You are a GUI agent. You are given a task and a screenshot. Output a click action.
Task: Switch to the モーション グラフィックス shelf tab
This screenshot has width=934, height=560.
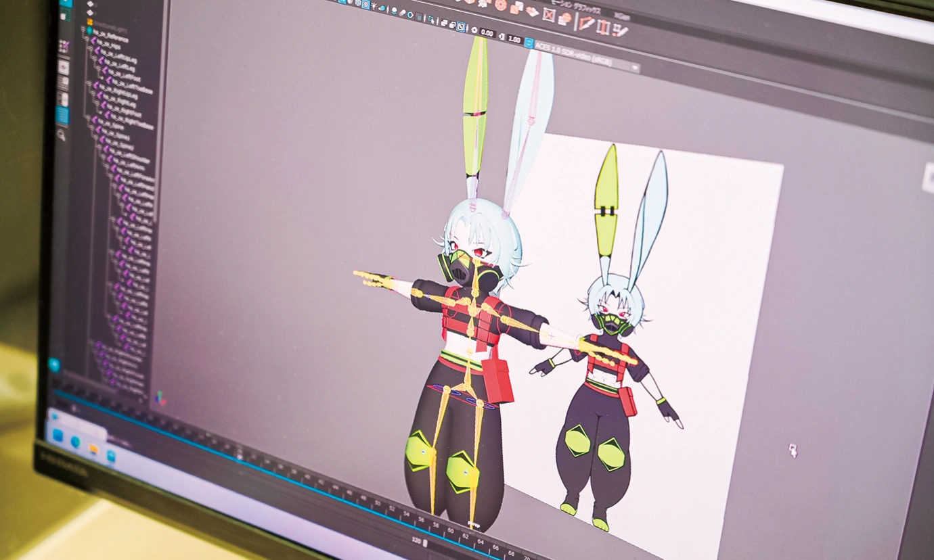(x=576, y=7)
